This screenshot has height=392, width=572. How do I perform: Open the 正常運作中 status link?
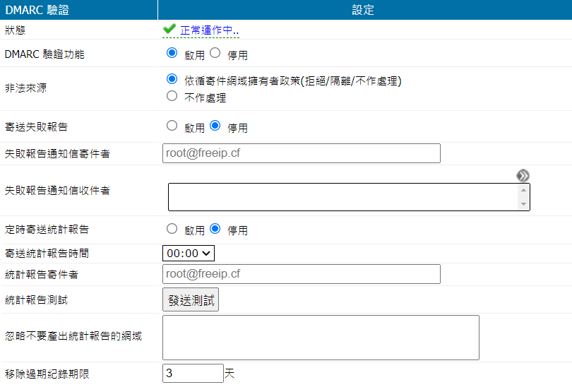[210, 30]
